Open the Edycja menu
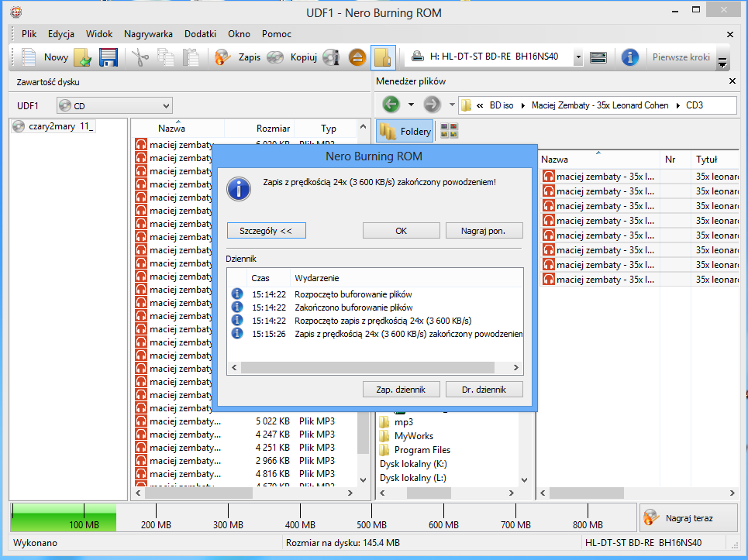The image size is (748, 560). 61,34
